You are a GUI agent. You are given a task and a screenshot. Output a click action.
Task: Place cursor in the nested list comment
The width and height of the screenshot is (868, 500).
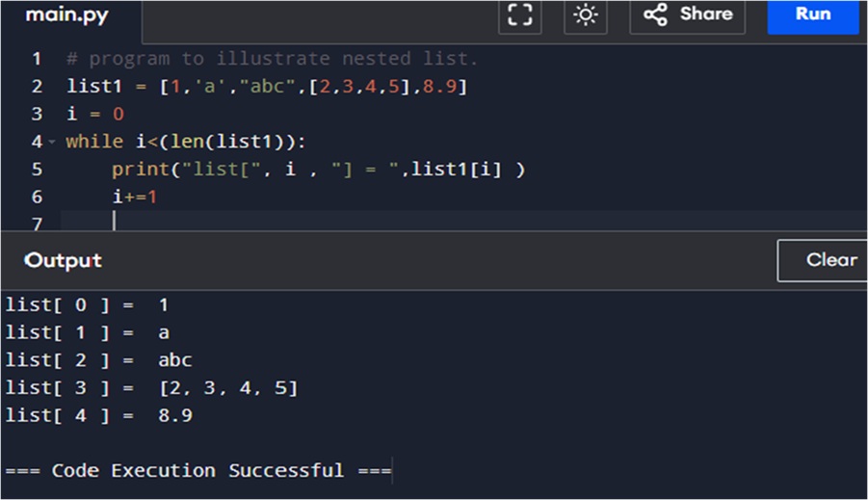[x=272, y=59]
